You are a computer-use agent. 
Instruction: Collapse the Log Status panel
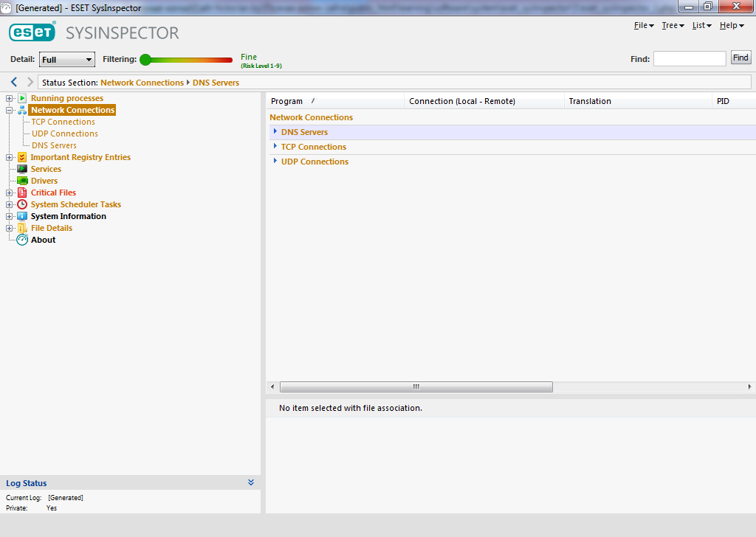(x=251, y=482)
